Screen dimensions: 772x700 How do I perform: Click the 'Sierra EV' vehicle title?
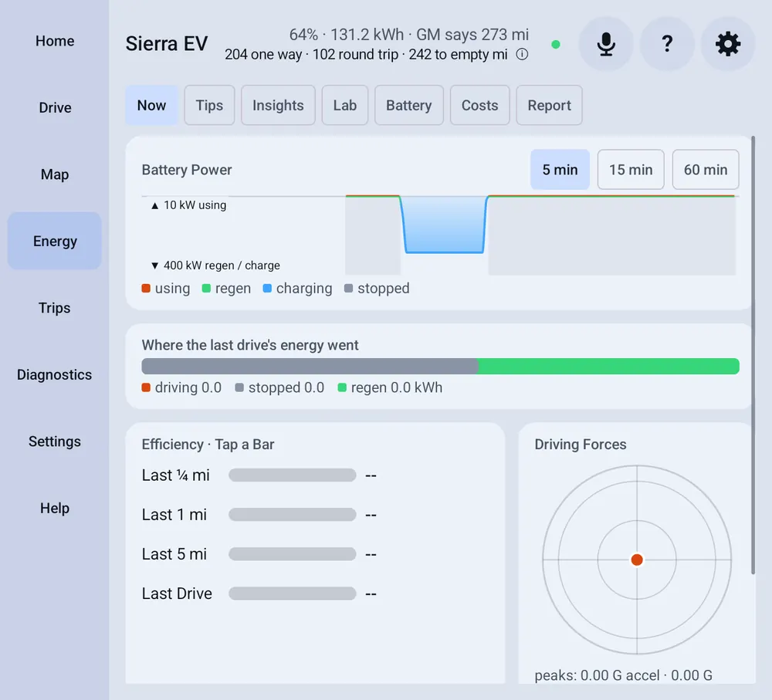click(167, 44)
